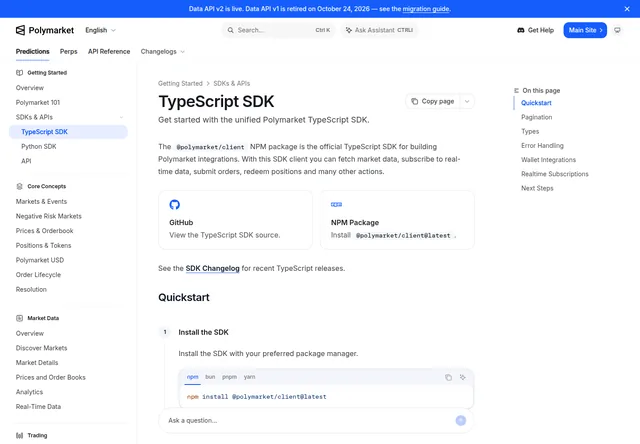
Task: Jump to Realtime Subscriptions section
Action: [x=555, y=174]
